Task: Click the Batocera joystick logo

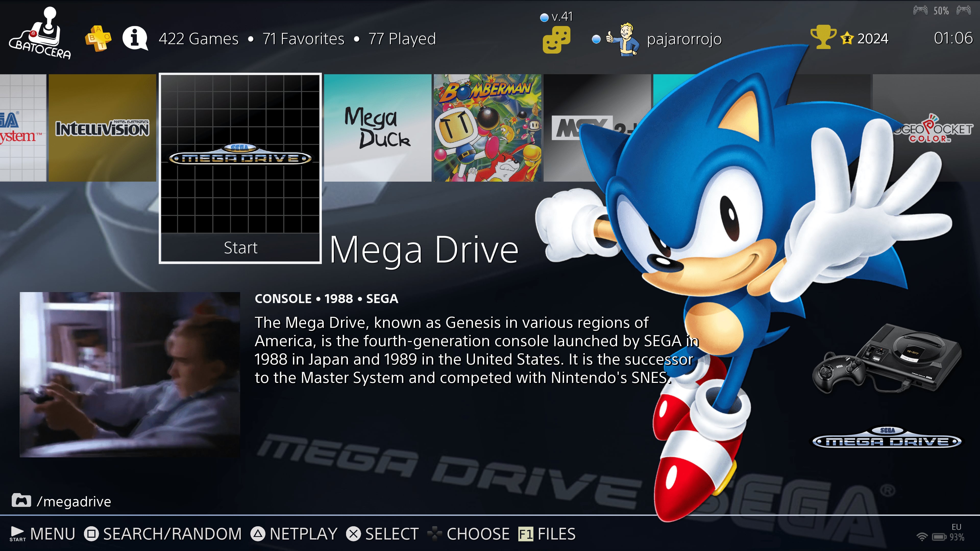Action: point(40,33)
